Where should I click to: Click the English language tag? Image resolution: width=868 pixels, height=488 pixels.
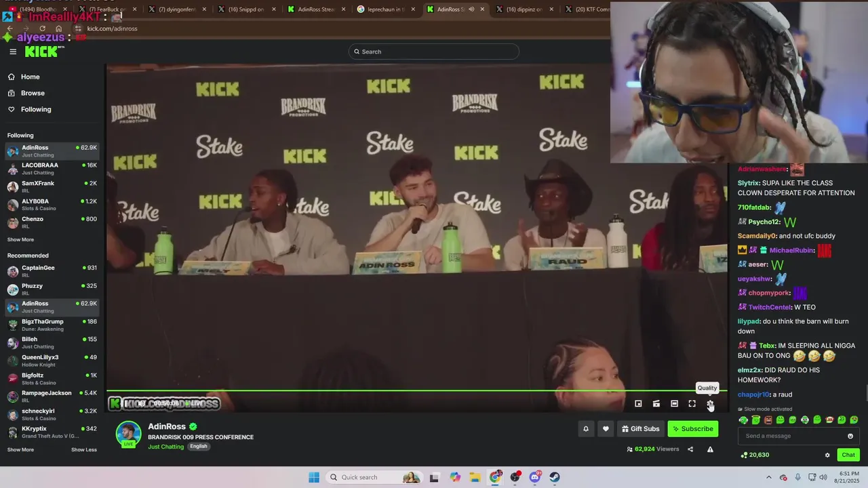coord(198,447)
